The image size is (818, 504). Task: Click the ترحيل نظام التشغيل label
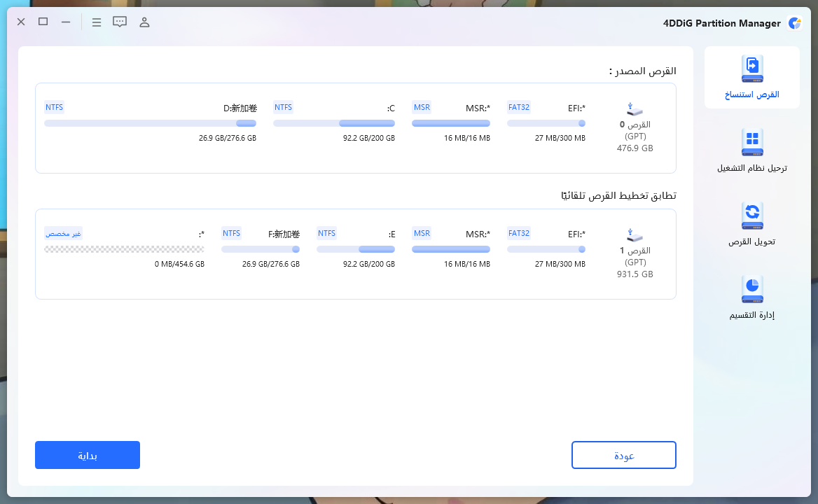point(751,168)
